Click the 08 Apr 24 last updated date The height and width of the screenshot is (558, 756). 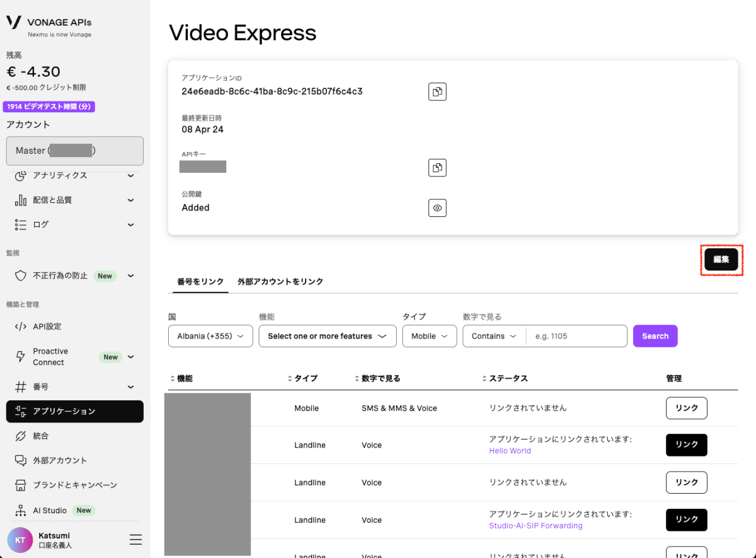pos(203,129)
